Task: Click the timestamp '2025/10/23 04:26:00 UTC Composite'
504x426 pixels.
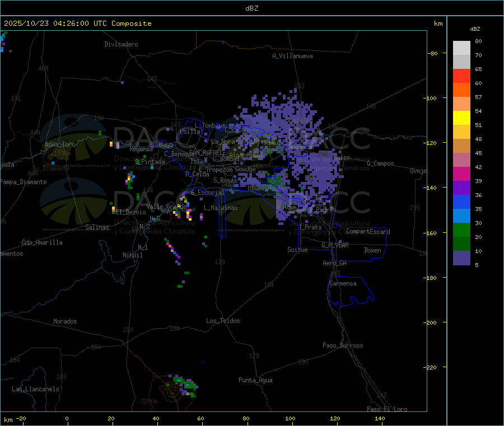Action: tap(77, 24)
